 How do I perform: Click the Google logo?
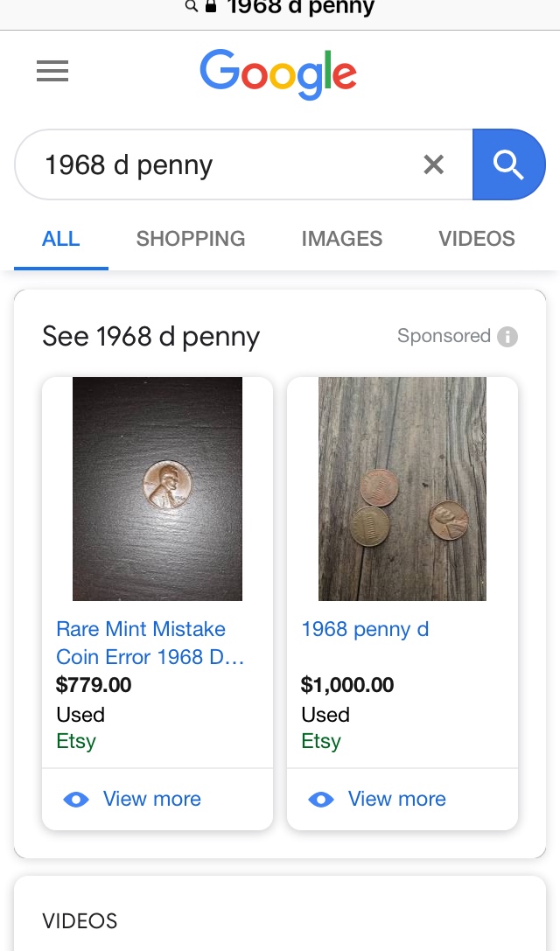(278, 73)
